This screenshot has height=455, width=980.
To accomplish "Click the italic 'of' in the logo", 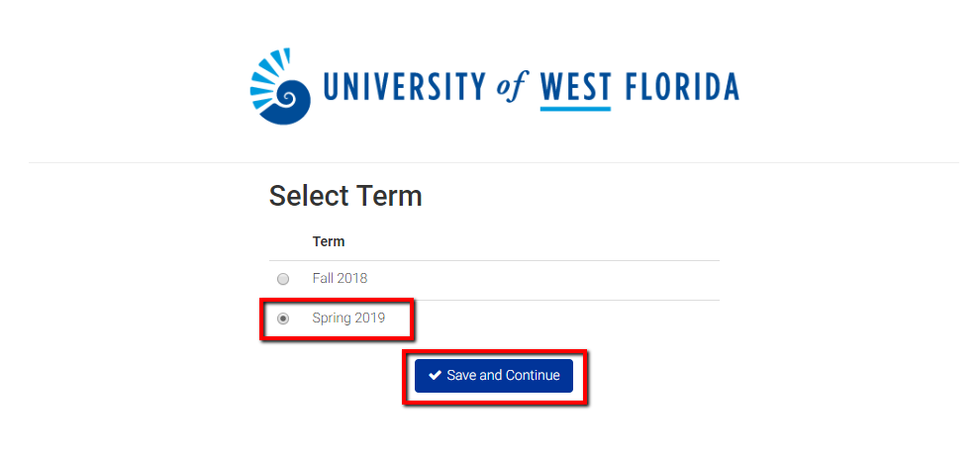I will click(x=513, y=86).
